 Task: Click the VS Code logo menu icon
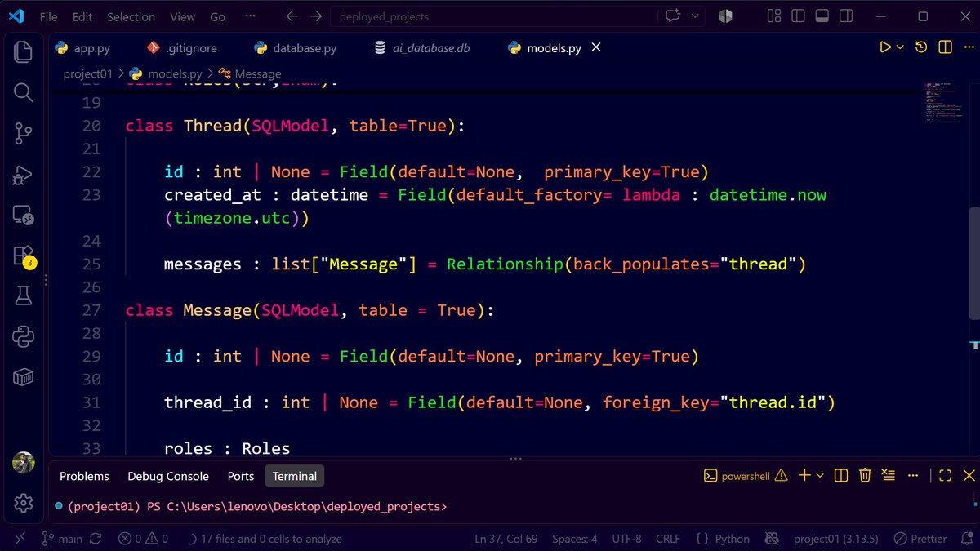coord(17,16)
